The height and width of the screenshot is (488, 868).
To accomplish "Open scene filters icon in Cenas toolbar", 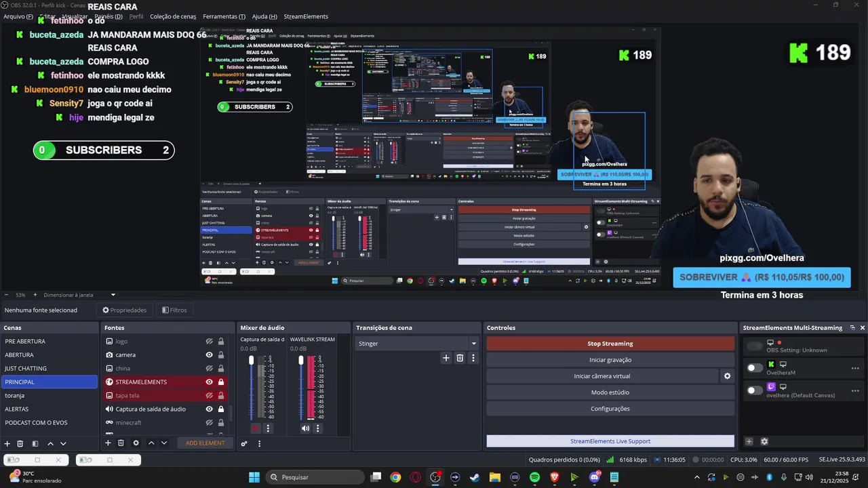I will pyautogui.click(x=35, y=443).
